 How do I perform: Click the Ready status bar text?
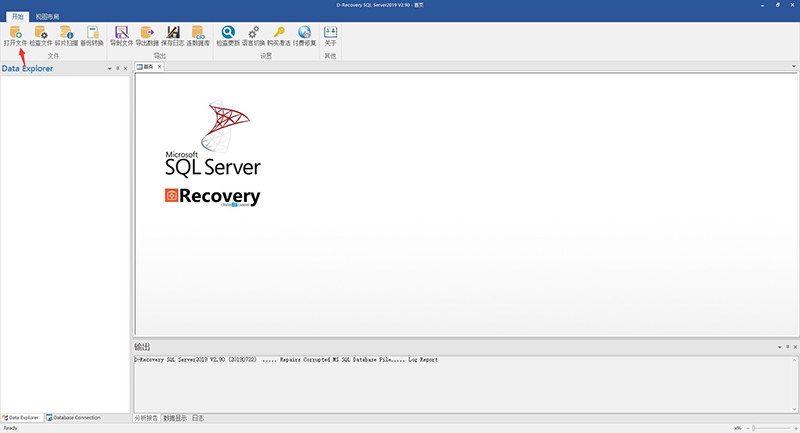pos(10,428)
